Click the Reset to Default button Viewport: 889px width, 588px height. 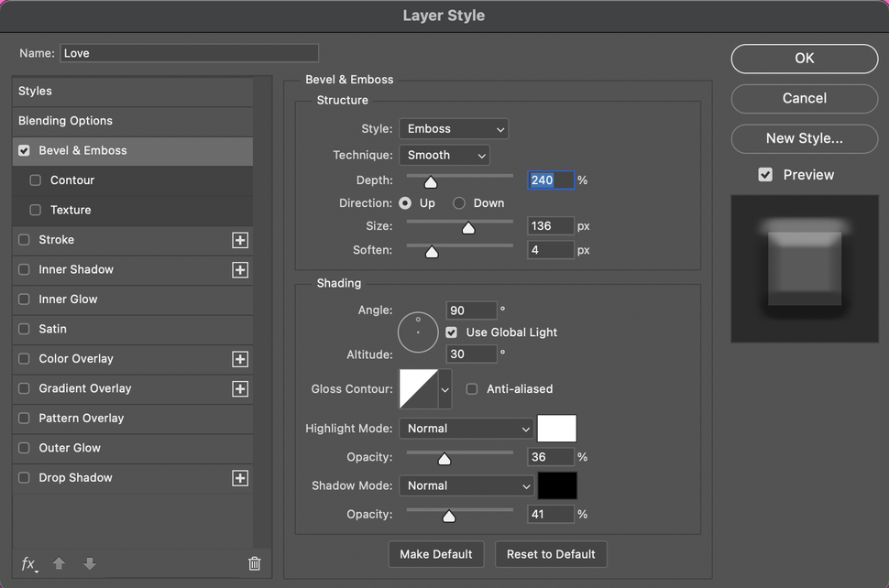(551, 554)
